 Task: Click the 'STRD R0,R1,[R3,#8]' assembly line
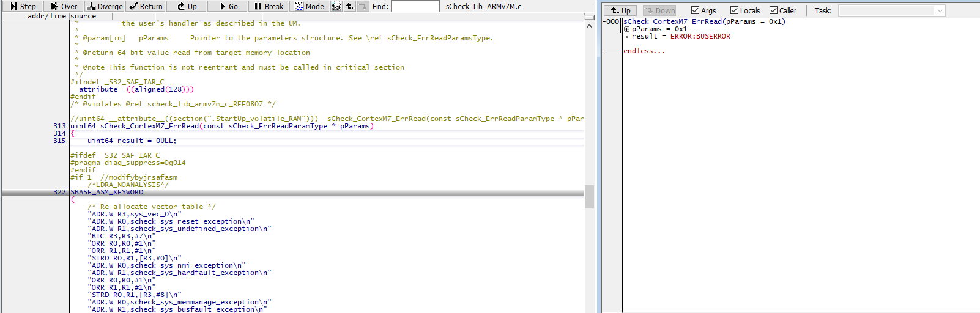point(134,295)
